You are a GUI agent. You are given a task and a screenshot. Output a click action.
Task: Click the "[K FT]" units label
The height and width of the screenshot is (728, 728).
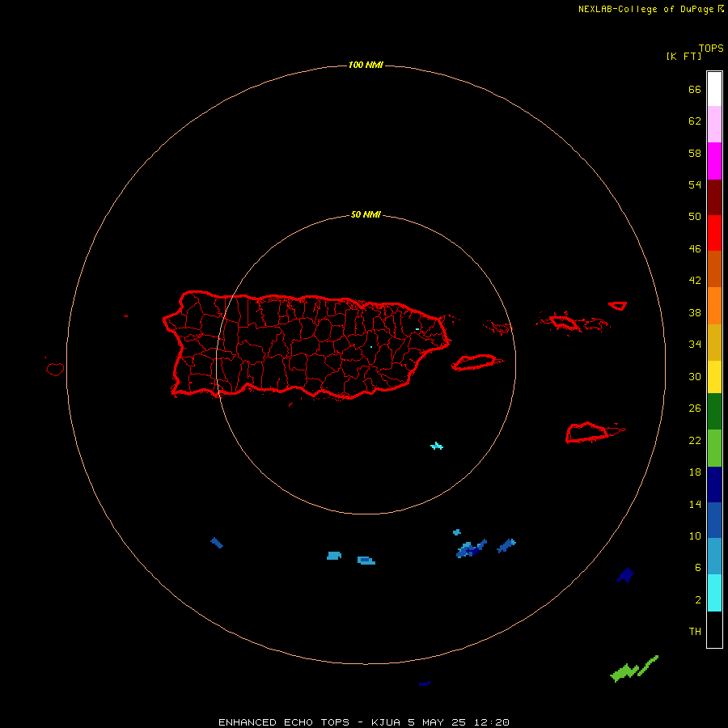click(x=684, y=56)
